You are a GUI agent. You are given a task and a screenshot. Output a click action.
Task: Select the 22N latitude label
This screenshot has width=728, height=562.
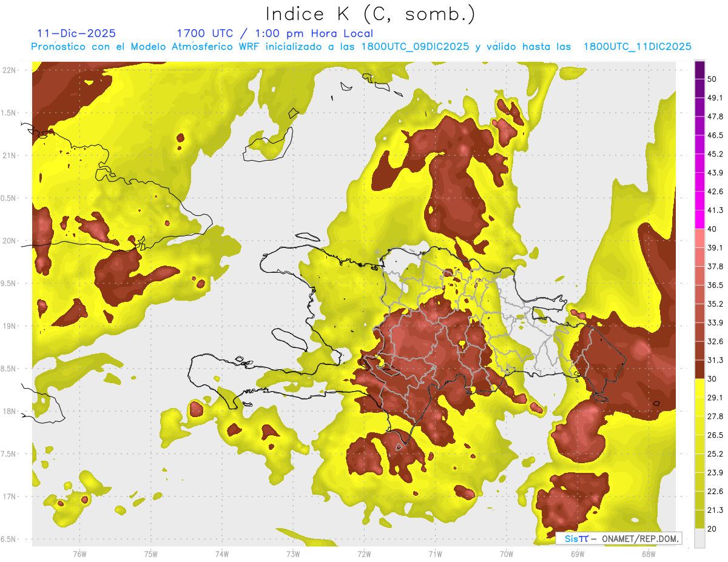tap(10, 70)
